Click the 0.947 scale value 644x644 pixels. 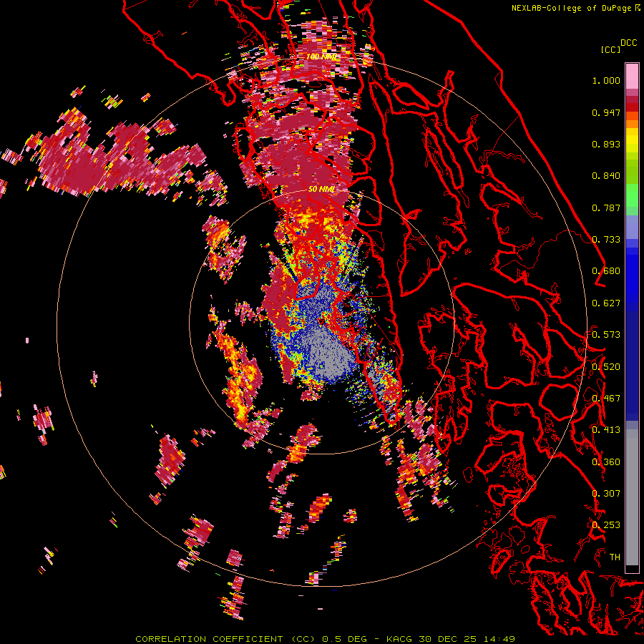[x=606, y=112]
